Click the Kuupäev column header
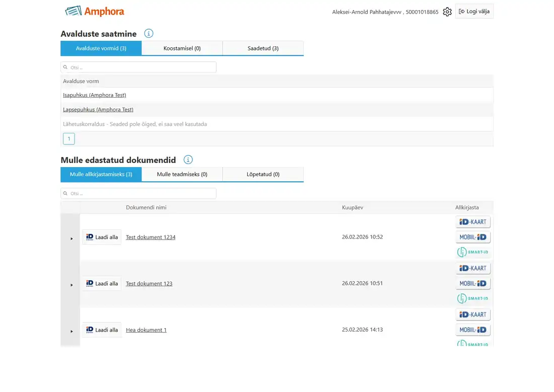The width and height of the screenshot is (554, 392). [353, 207]
